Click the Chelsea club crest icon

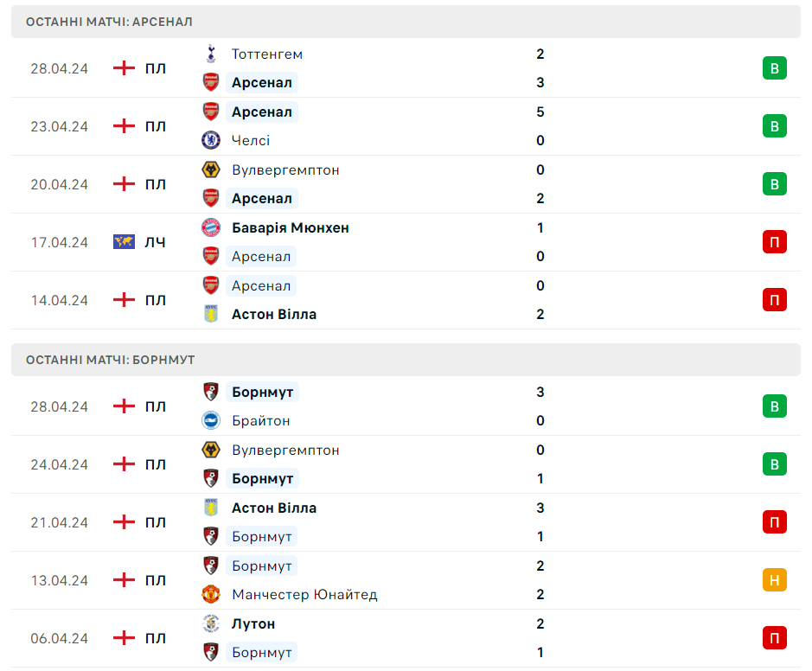pyautogui.click(x=211, y=140)
